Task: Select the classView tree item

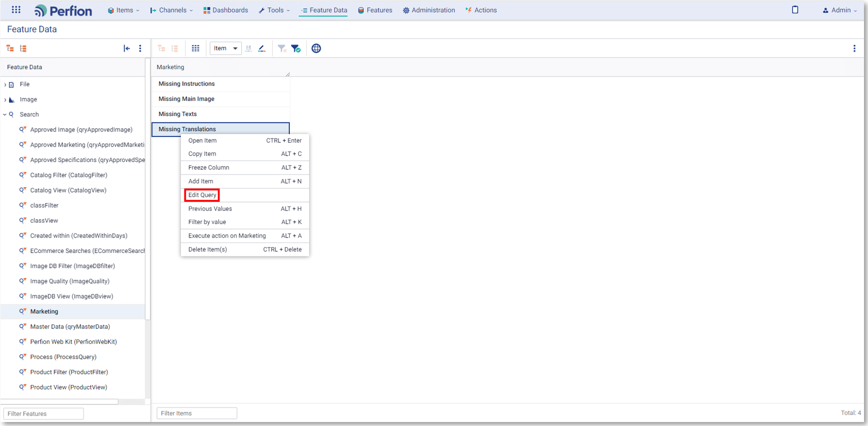Action: (44, 220)
